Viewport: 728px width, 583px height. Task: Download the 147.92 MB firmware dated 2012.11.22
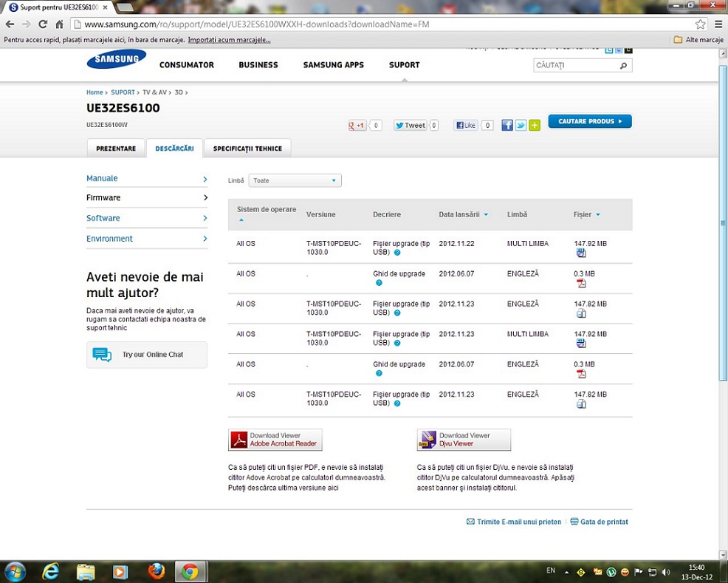click(x=581, y=253)
